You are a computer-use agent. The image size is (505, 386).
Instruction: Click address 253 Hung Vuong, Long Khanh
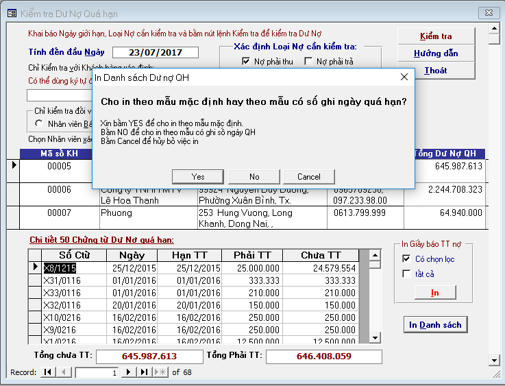pos(245,218)
